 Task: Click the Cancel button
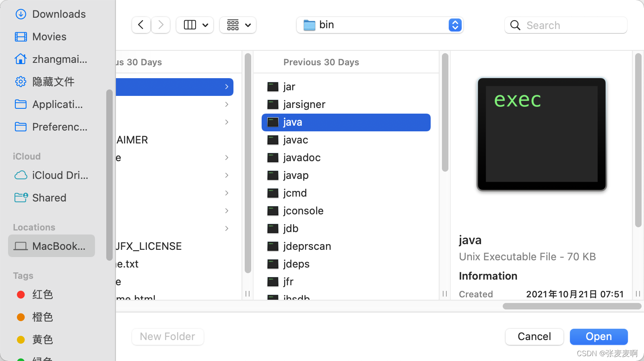coord(534,336)
